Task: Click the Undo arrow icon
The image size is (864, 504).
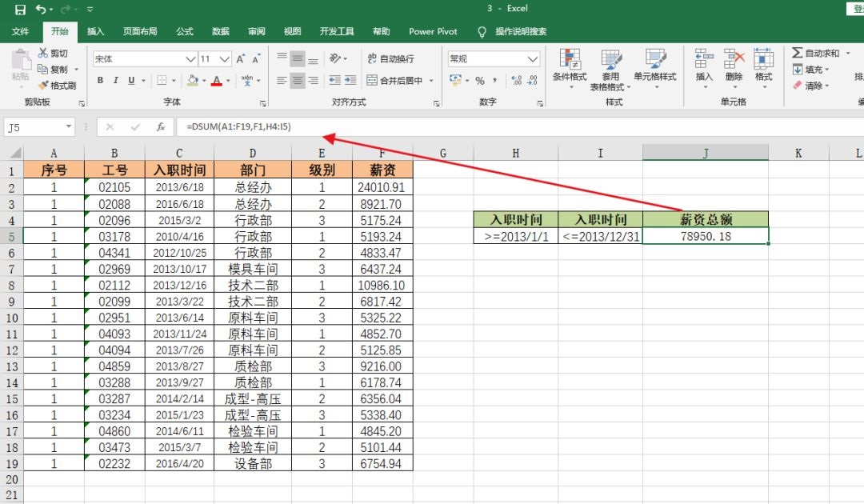Action: [x=41, y=10]
